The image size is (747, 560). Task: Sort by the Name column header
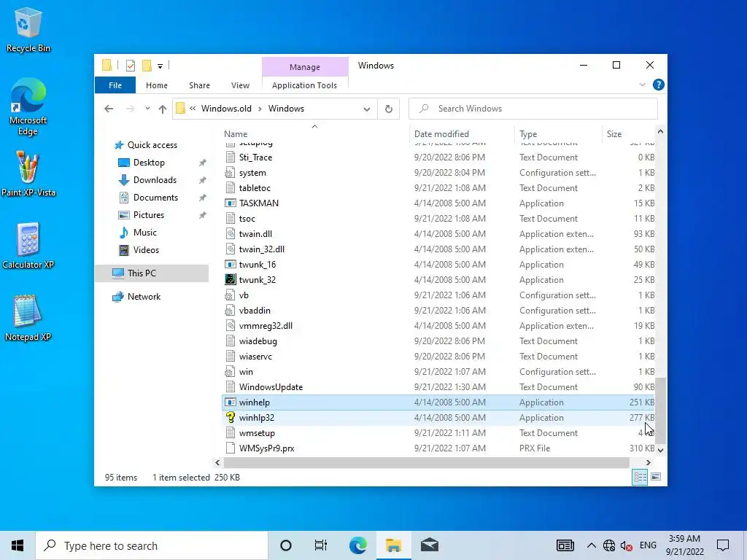[x=314, y=134]
